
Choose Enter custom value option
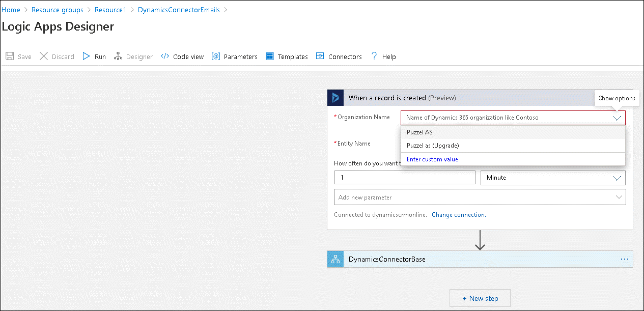(x=432, y=159)
